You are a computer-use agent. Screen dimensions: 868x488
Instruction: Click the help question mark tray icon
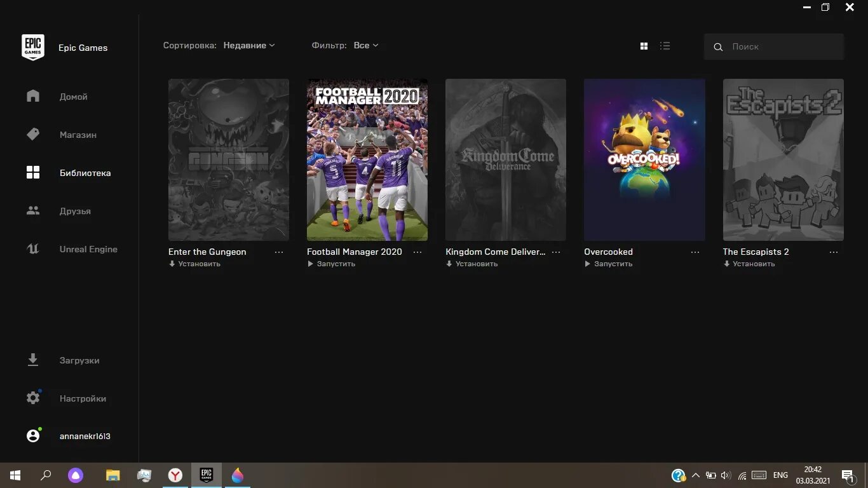click(x=678, y=475)
